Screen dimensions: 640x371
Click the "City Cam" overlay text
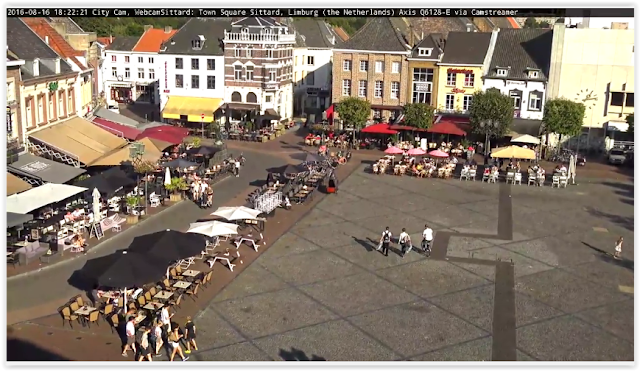(109, 13)
